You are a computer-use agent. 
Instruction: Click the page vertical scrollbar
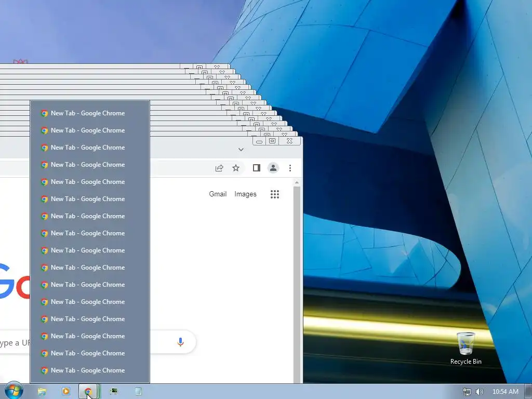[x=297, y=284]
